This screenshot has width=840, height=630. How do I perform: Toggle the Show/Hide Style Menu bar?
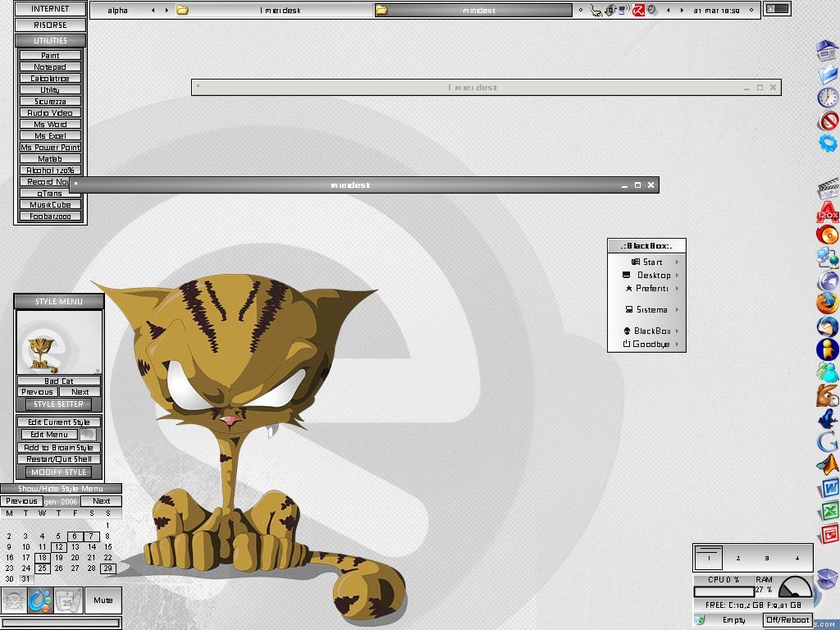pos(61,489)
